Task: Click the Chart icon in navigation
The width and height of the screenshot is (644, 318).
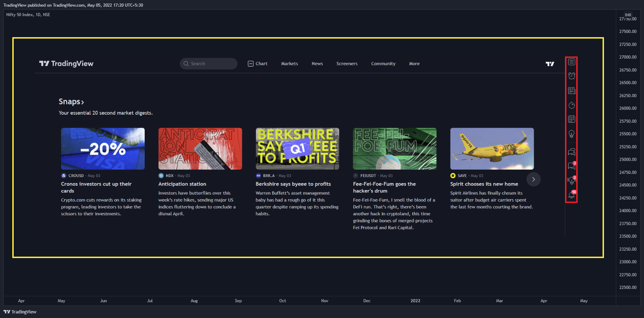Action: pos(251,64)
